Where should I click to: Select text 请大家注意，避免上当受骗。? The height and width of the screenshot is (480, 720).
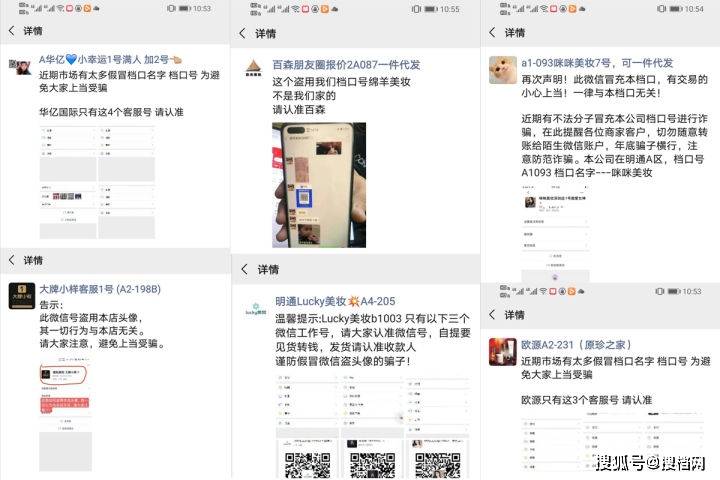click(102, 344)
